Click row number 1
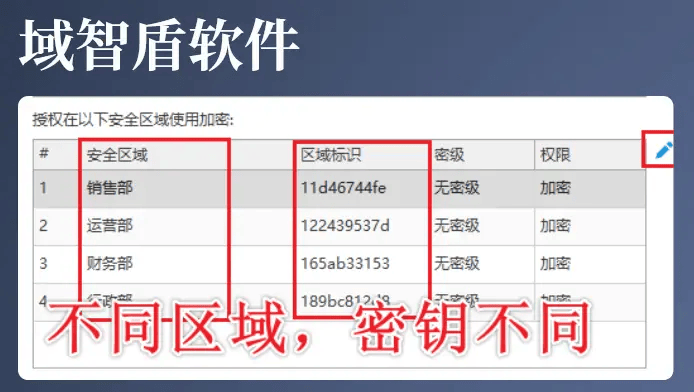Image resolution: width=694 pixels, height=392 pixels. (x=43, y=188)
